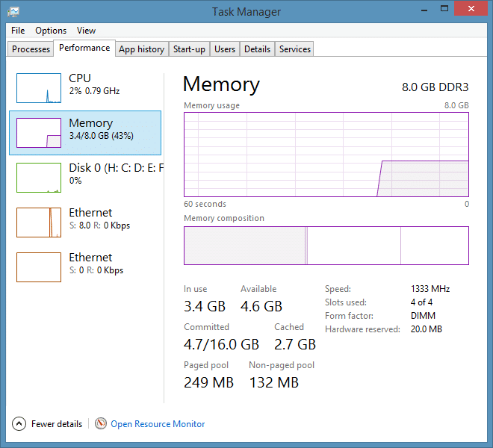This screenshot has width=493, height=448.
Task: Select CPU 2% 0.79 GHz entry
Action: 85,88
